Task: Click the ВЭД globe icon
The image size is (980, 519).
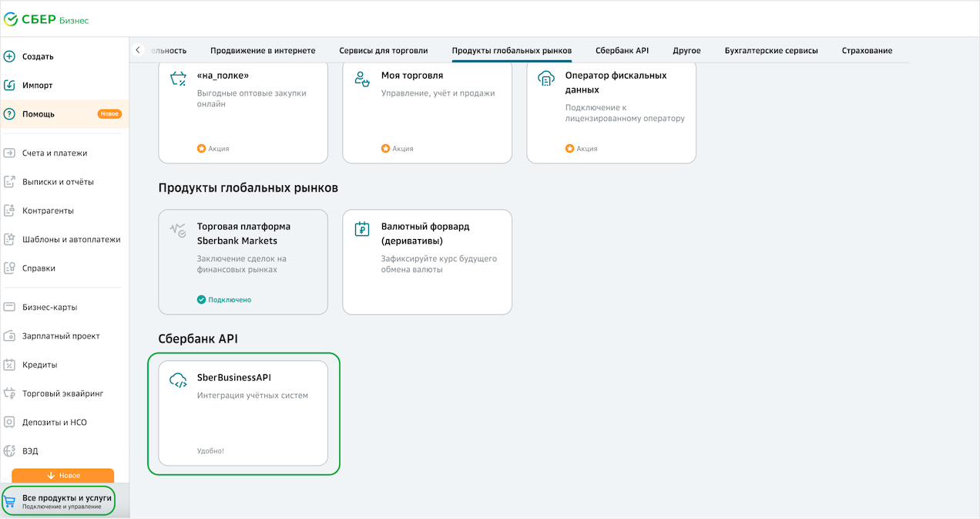Action: coord(9,451)
